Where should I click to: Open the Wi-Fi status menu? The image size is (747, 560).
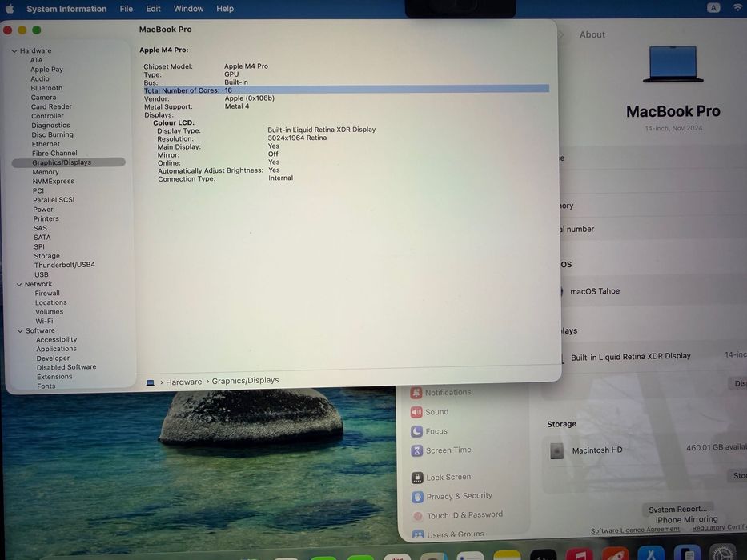tap(737, 8)
